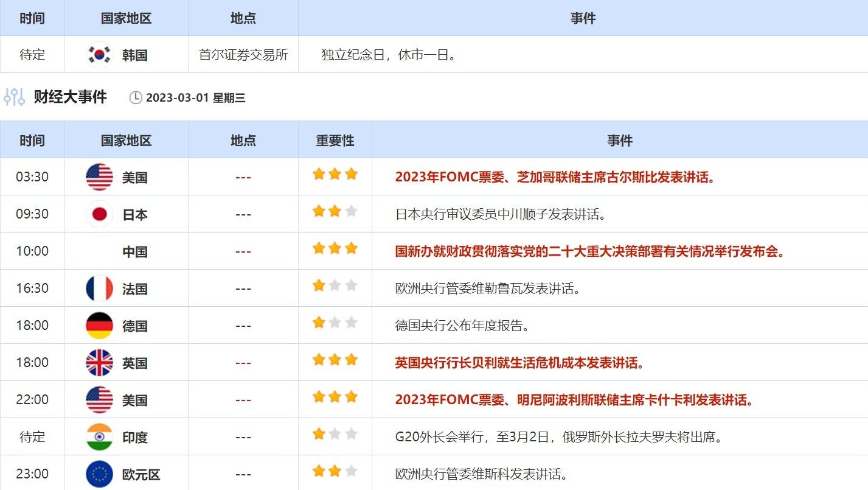The height and width of the screenshot is (490, 868).
Task: Select the 独立纪念日，休市一日 event text
Action: point(389,55)
